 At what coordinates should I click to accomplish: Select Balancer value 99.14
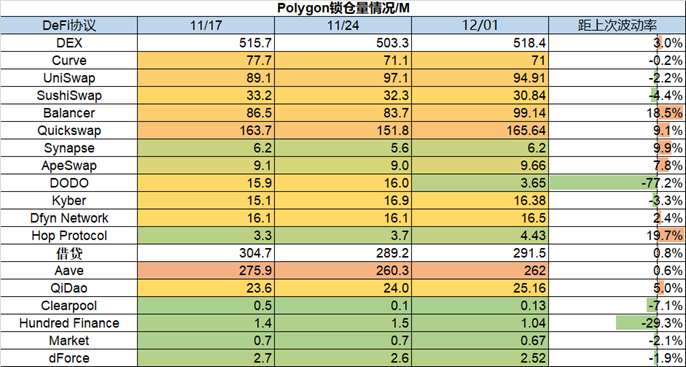coord(480,113)
